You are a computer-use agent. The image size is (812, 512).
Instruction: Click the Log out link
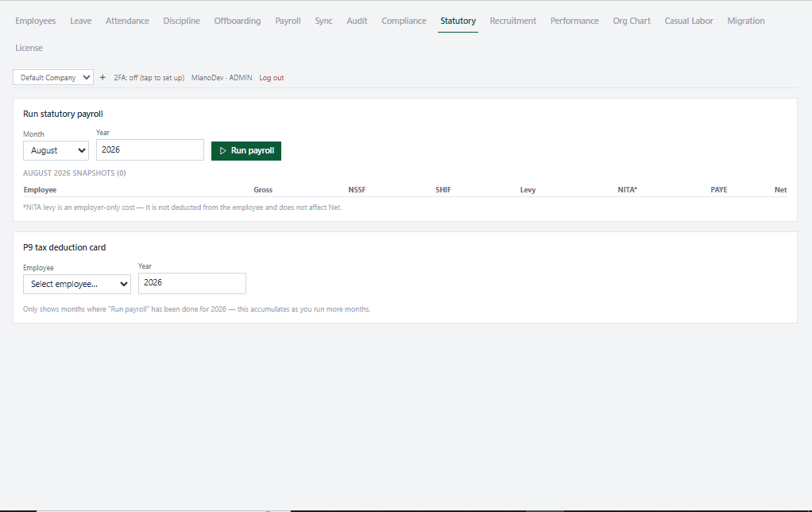(x=272, y=78)
